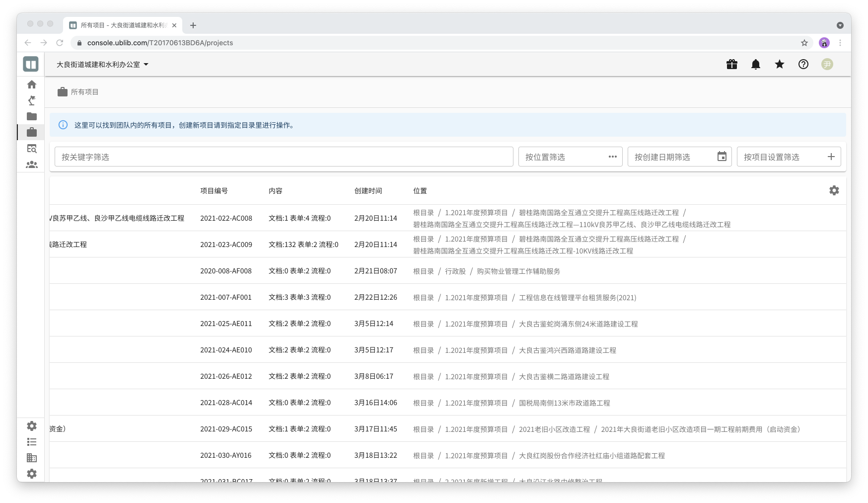
Task: Click the 所有项目 breadcrumb
Action: click(84, 92)
